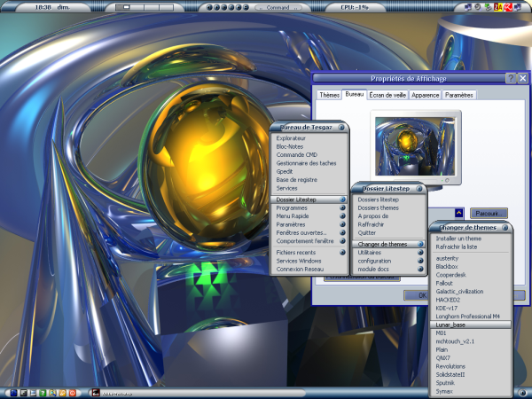
Task: Open the wallpaper list dropdown arrow beside Parcourir
Action: 458,213
